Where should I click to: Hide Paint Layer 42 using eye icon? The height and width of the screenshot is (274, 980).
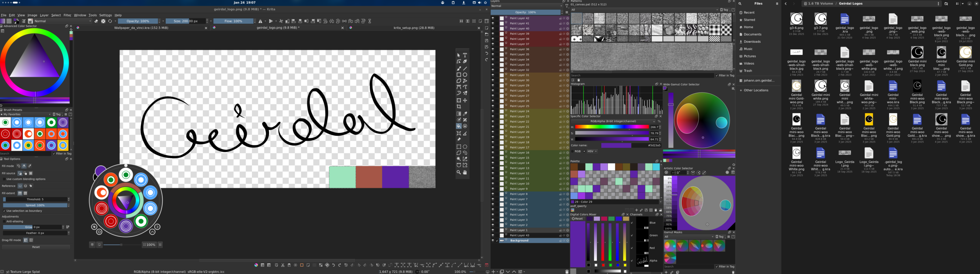(493, 18)
